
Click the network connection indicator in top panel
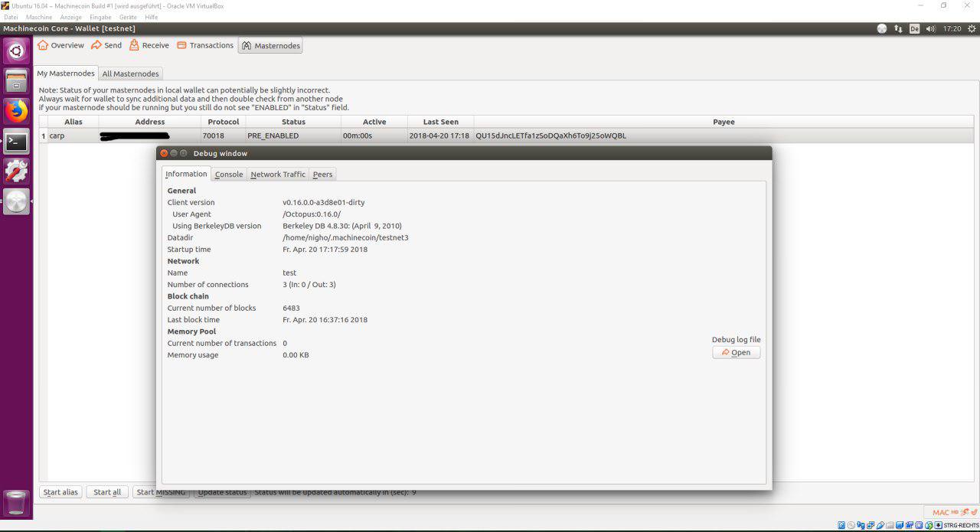pyautogui.click(x=898, y=28)
